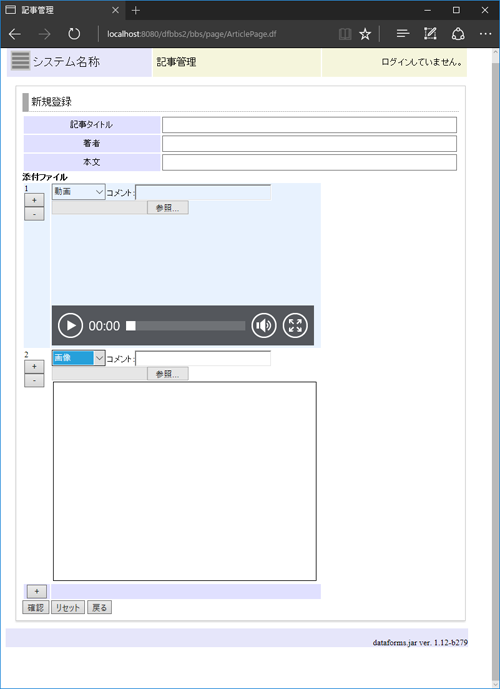
Task: Click the 確認 button
Action: [36, 607]
